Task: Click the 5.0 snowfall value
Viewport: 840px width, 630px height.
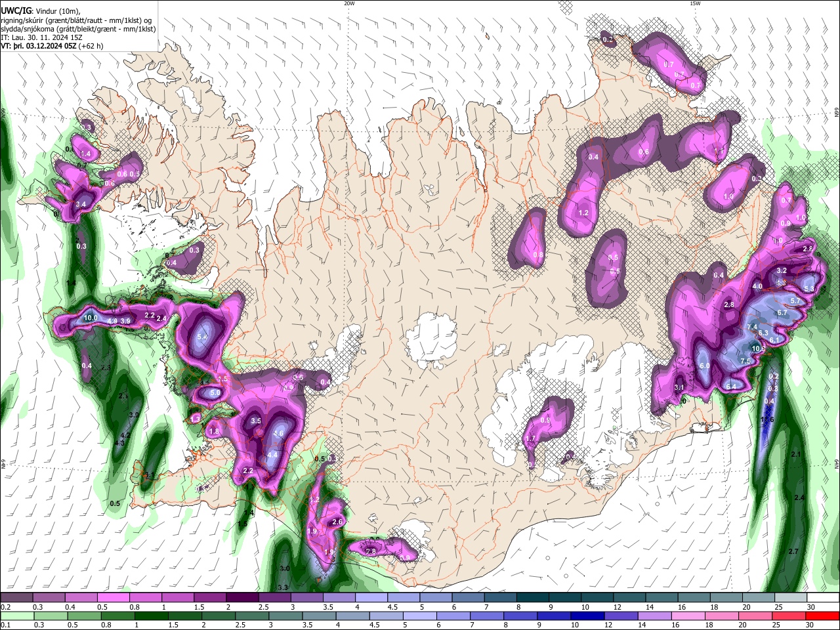Action: coord(215,393)
